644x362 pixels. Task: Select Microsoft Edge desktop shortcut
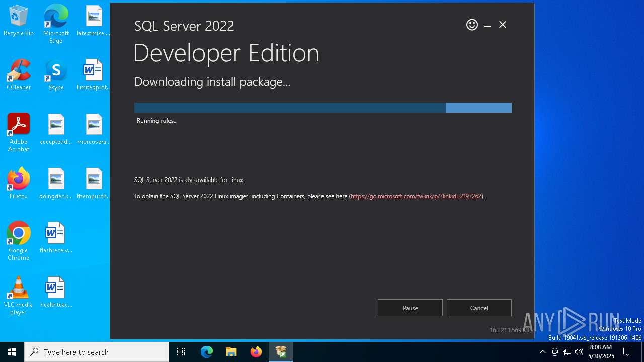[x=56, y=24]
